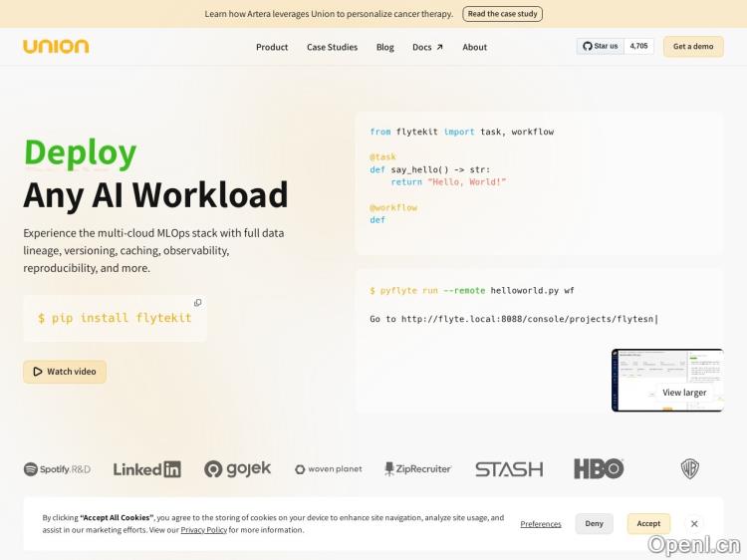Click View larger console thumbnail
This screenshot has height=560, width=747.
(x=667, y=380)
